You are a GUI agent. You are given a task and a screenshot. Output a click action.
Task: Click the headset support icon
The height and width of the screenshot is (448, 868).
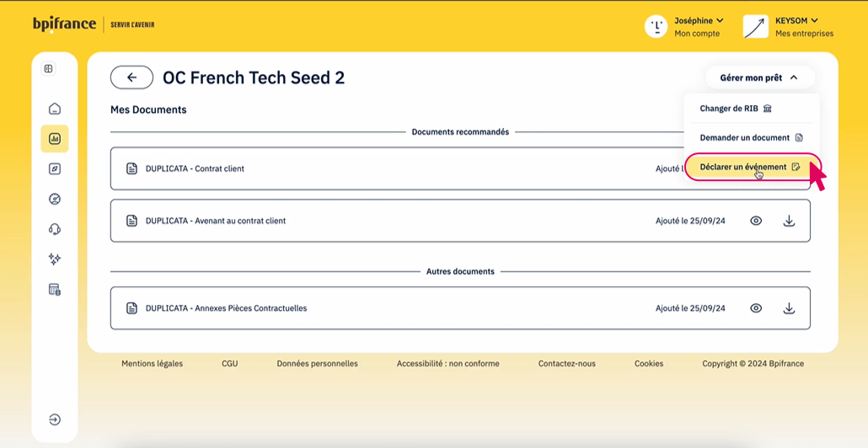pyautogui.click(x=55, y=229)
